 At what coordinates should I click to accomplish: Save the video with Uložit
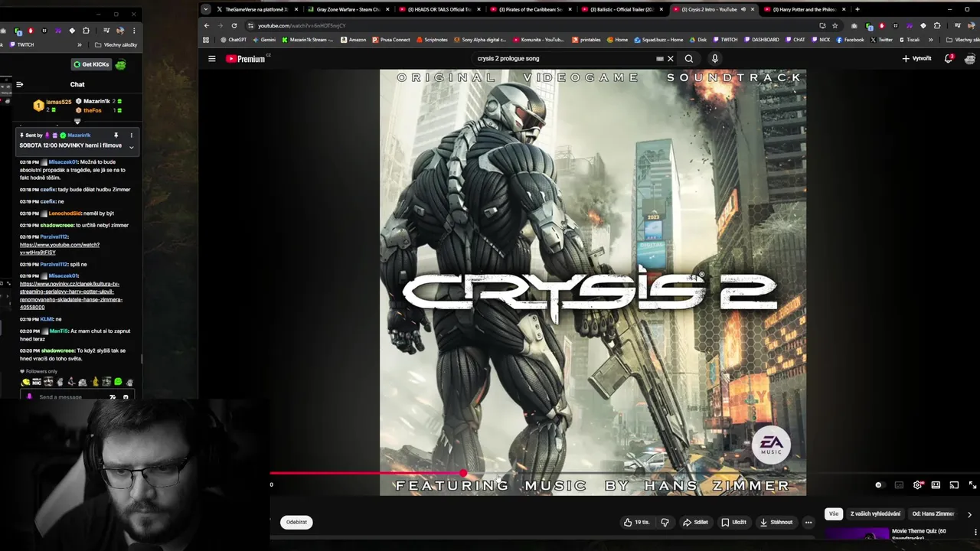(733, 522)
